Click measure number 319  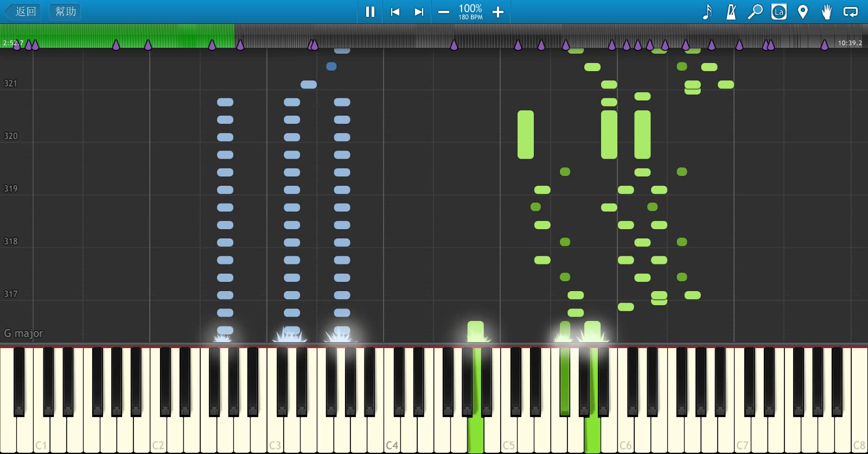coord(11,188)
